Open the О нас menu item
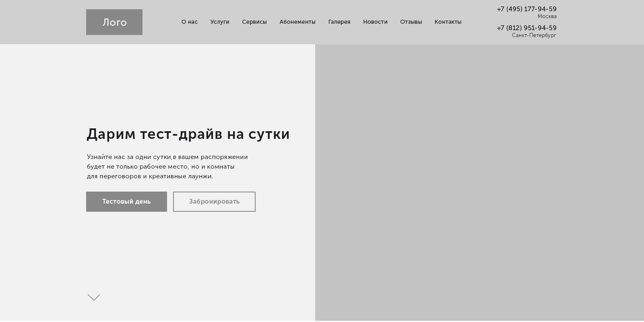Screen dimensions: 644x322 coord(190,22)
